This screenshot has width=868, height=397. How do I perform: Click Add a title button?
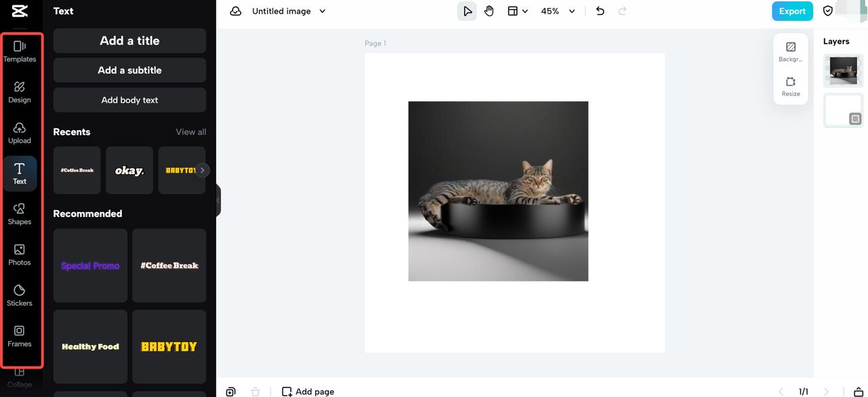click(x=130, y=41)
